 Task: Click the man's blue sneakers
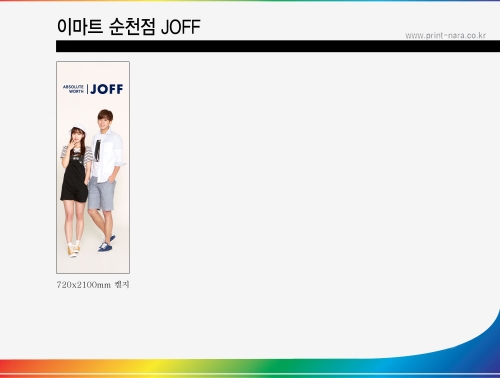click(x=107, y=244)
